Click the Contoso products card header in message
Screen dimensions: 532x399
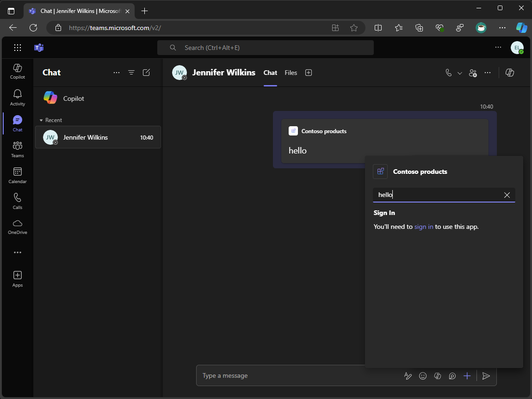[x=317, y=131]
